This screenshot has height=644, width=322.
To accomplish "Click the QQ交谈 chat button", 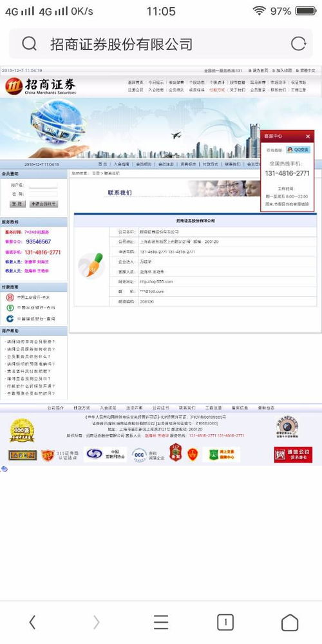I will pyautogui.click(x=298, y=149).
